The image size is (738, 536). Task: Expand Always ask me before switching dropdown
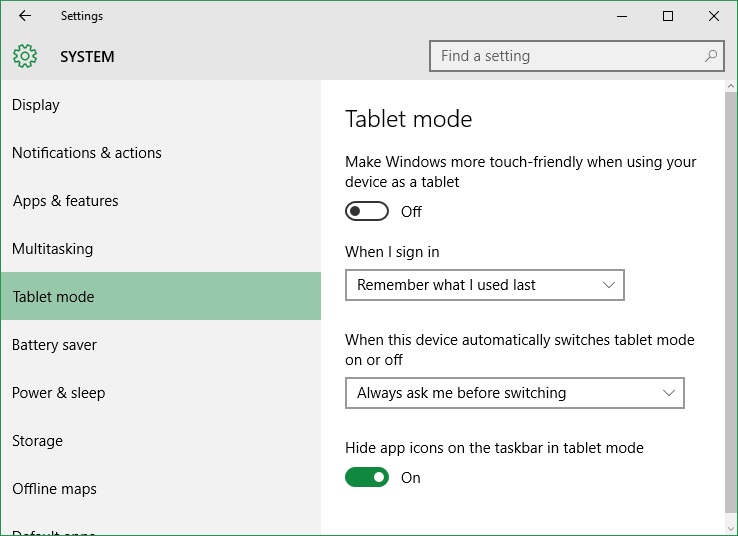tap(514, 392)
